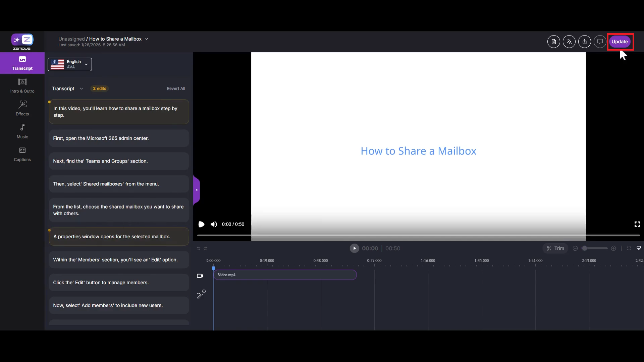Open the Effects panel
Image resolution: width=644 pixels, height=362 pixels.
22,108
